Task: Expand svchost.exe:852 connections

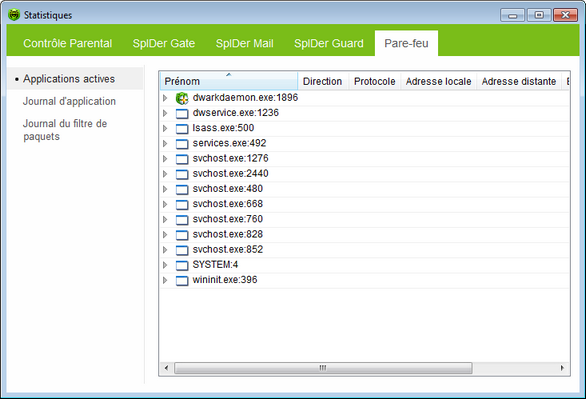Action: [x=165, y=250]
